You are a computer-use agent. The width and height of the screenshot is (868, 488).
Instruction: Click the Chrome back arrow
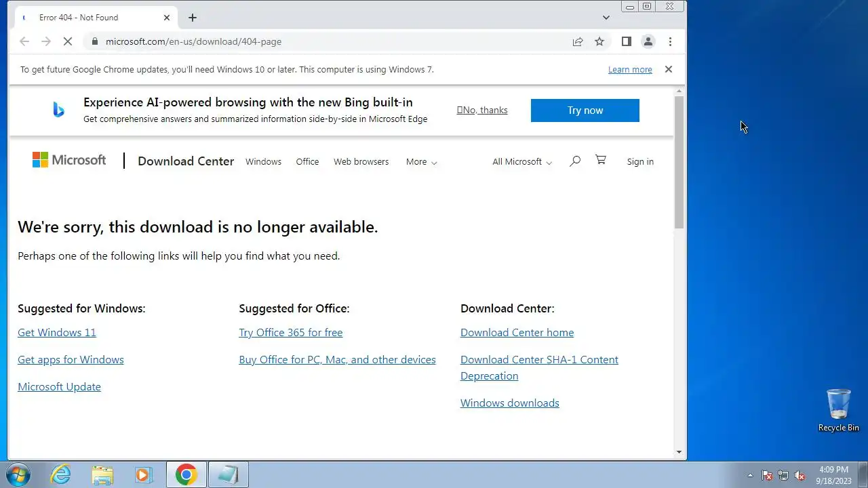pyautogui.click(x=24, y=41)
